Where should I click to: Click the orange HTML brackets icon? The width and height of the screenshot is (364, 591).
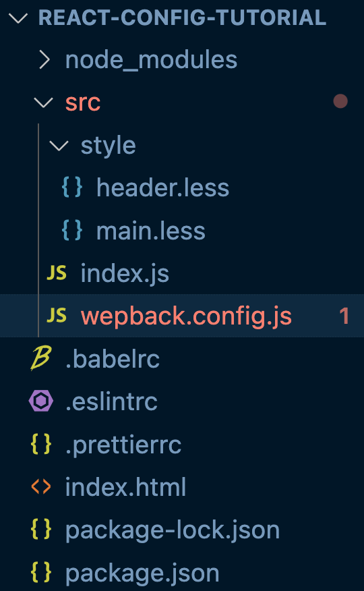(x=40, y=486)
